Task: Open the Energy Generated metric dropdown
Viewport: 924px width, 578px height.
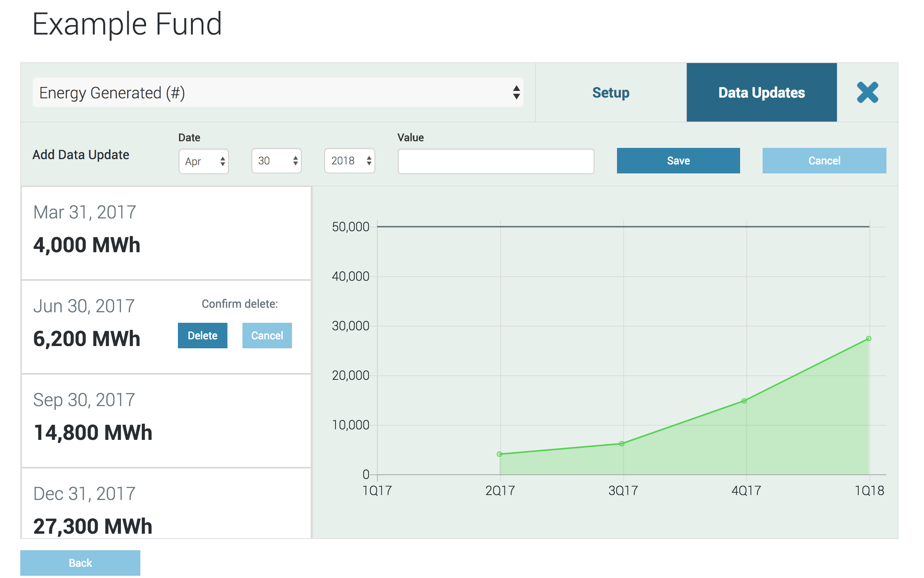Action: tap(277, 92)
